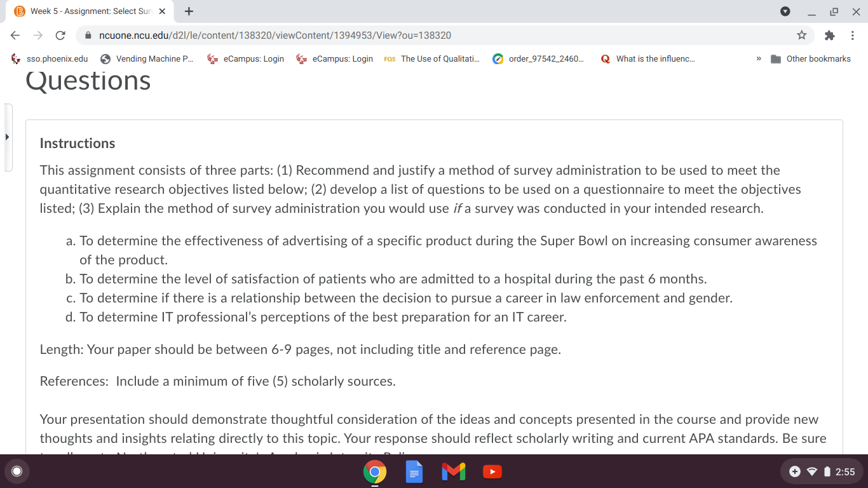Launch Google Docs from the shelf

(x=414, y=471)
